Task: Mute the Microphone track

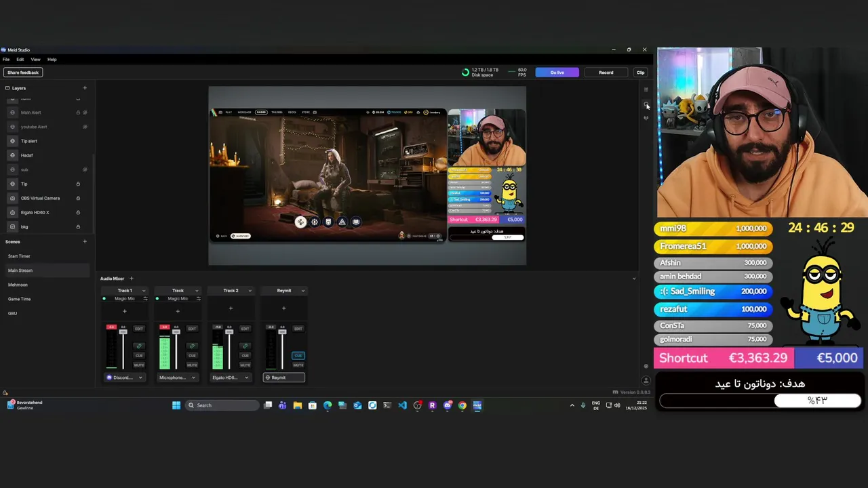Action: [x=192, y=365]
